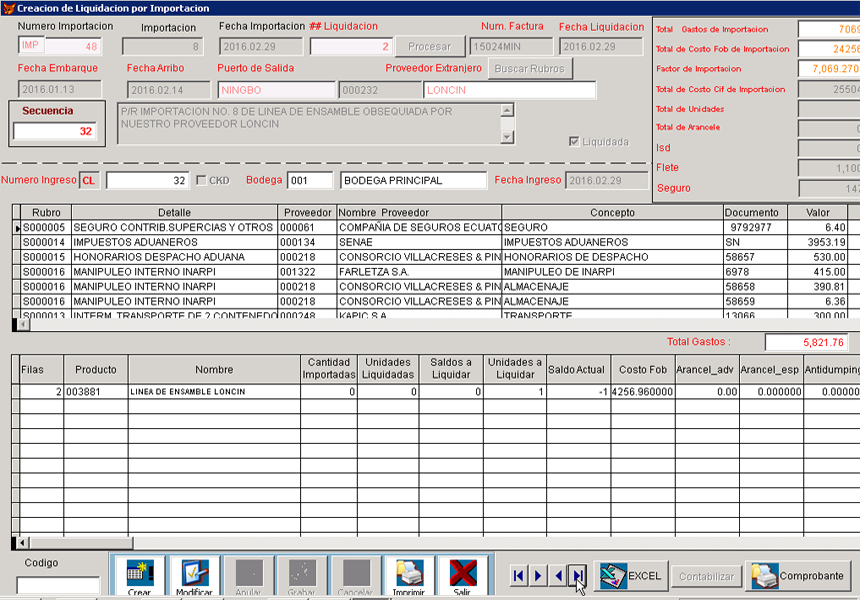Click the Codigo input field
This screenshot has height=600, width=860.
pyautogui.click(x=58, y=585)
